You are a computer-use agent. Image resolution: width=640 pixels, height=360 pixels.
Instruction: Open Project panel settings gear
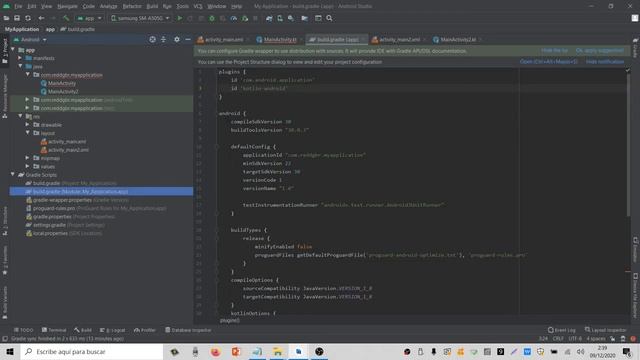coord(177,40)
